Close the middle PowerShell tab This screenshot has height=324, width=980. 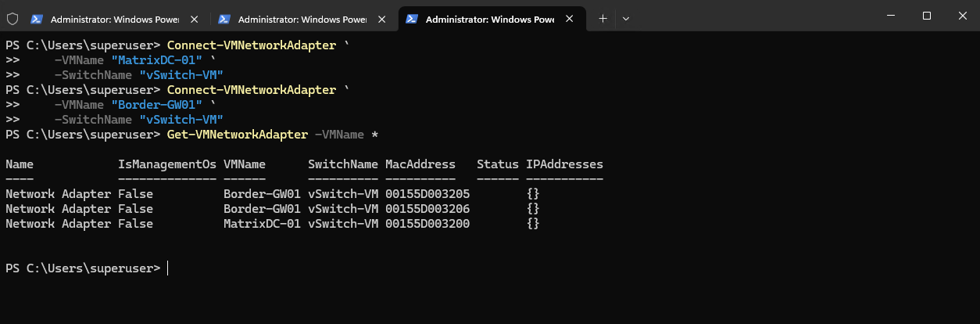381,18
